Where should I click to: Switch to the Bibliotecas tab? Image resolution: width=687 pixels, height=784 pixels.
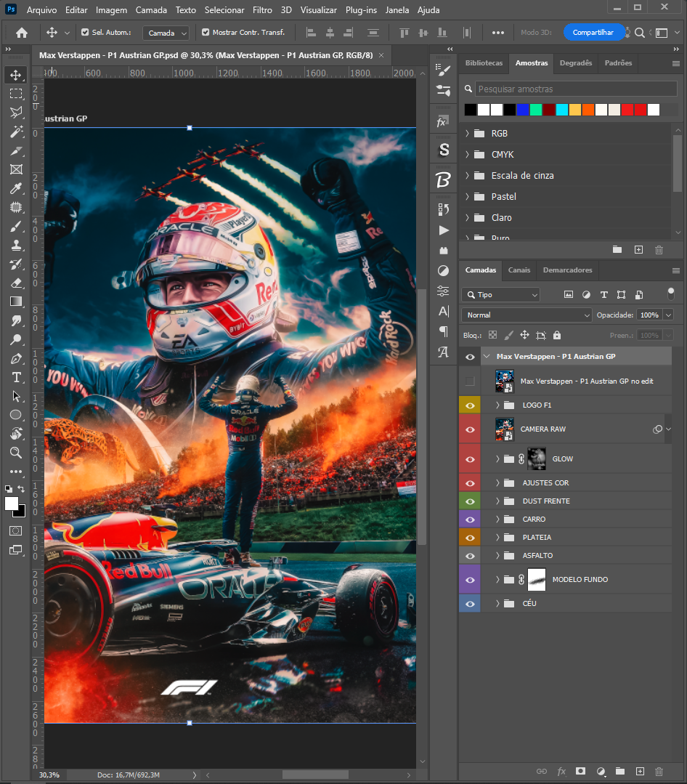pos(484,63)
